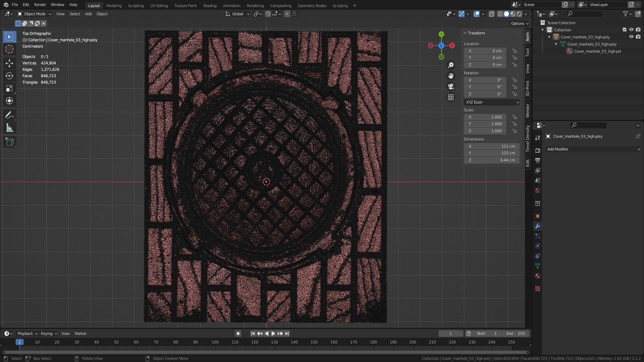Open the Playback dropdown

(x=27, y=334)
